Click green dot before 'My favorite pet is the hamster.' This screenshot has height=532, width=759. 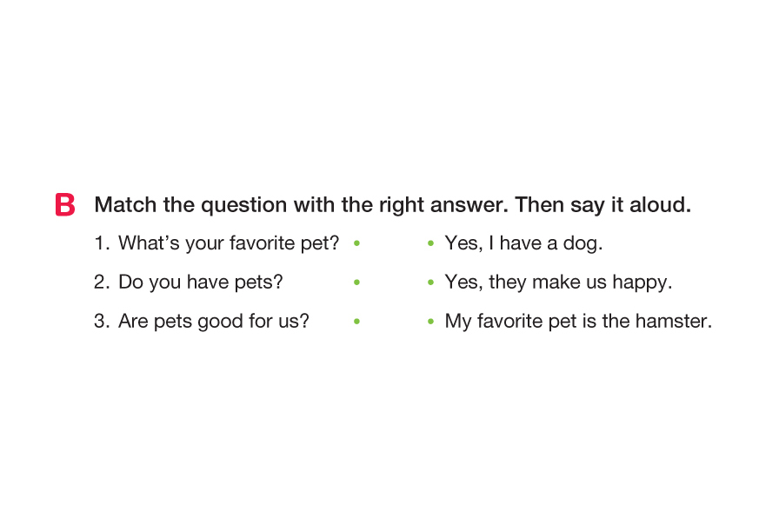pyautogui.click(x=430, y=322)
